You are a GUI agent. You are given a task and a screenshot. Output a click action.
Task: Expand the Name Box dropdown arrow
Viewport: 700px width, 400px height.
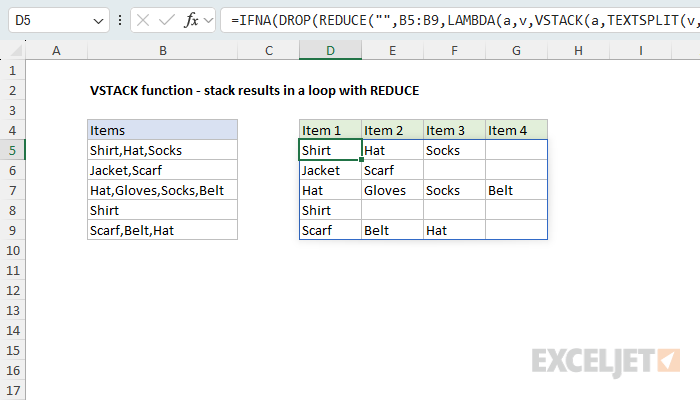pyautogui.click(x=98, y=21)
